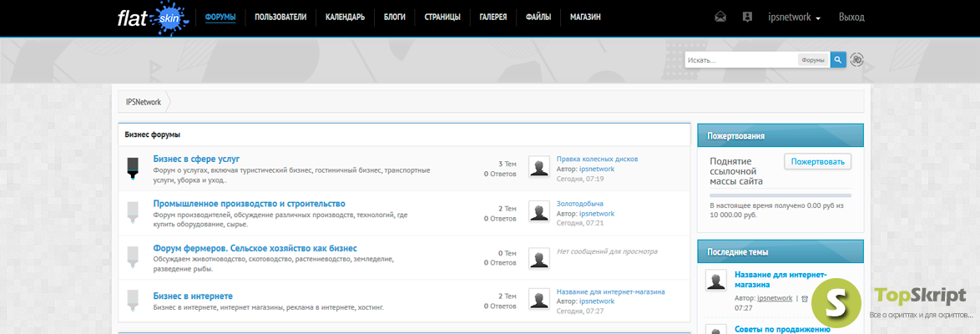Click the Последние темы block header
This screenshot has height=334, width=980.
[780, 251]
